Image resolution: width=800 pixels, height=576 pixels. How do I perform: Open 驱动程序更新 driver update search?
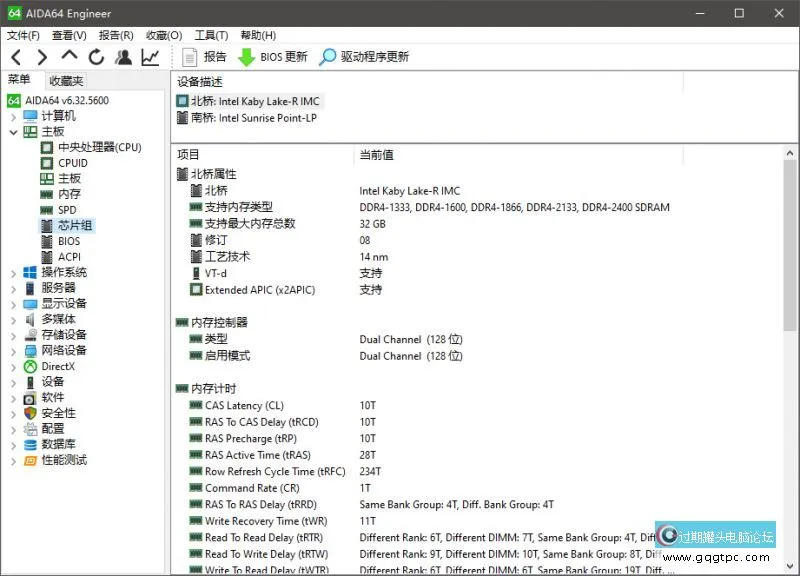tap(364, 57)
